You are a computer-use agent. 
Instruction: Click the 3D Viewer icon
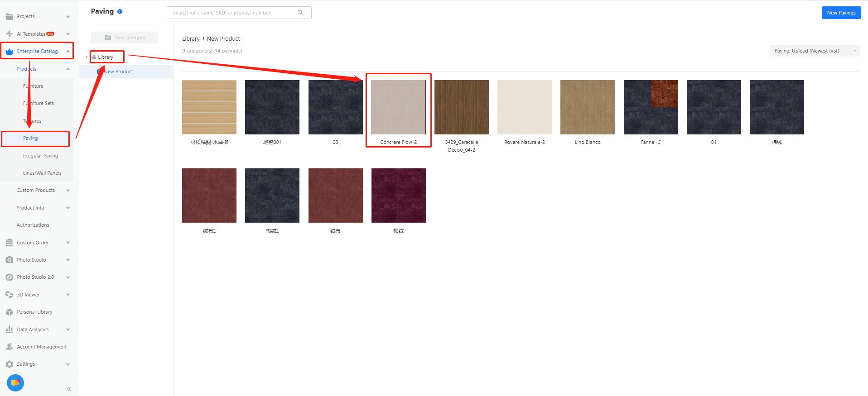click(x=9, y=295)
